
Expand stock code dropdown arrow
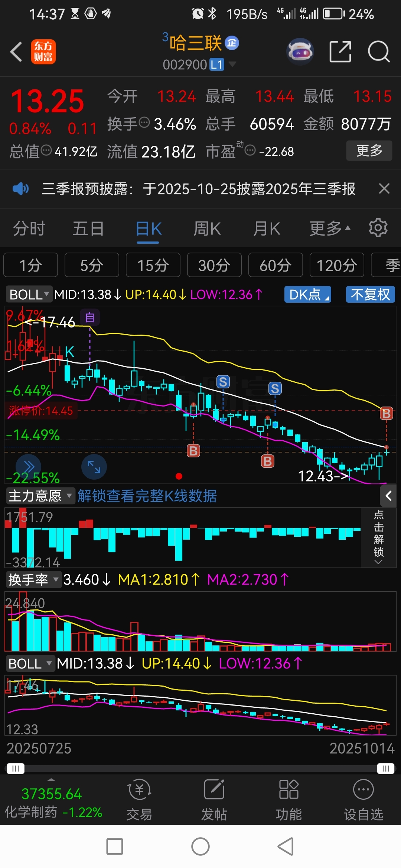coord(232,64)
